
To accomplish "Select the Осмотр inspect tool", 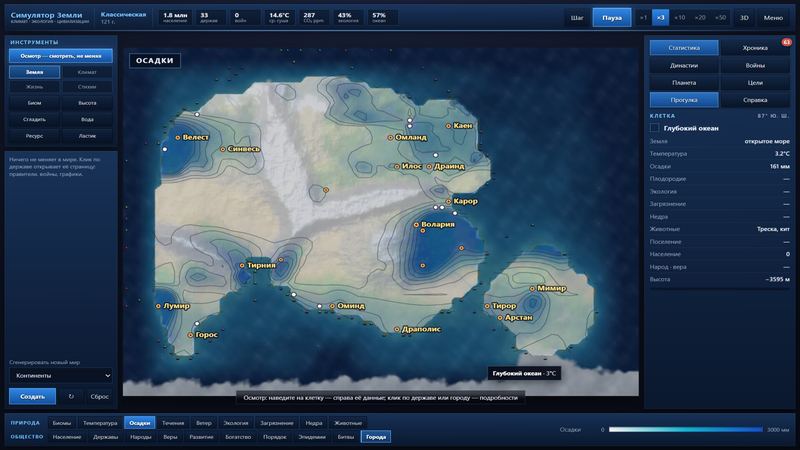I will pyautogui.click(x=61, y=56).
